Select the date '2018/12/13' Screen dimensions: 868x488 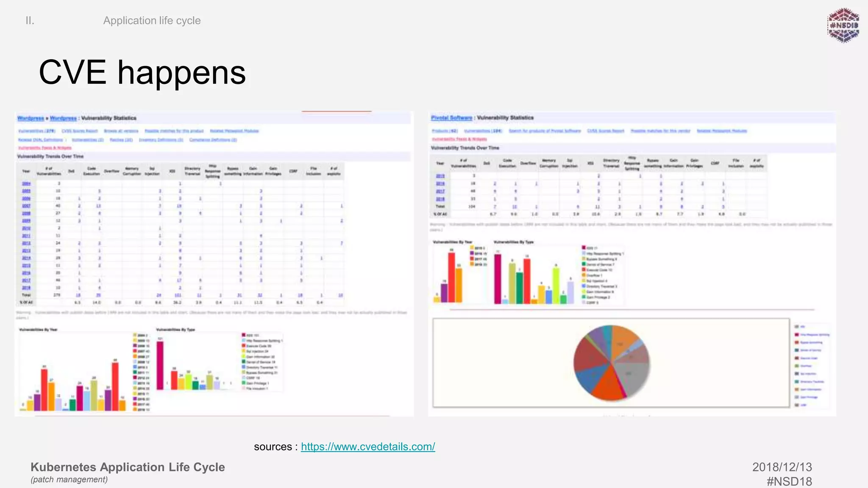tap(782, 467)
